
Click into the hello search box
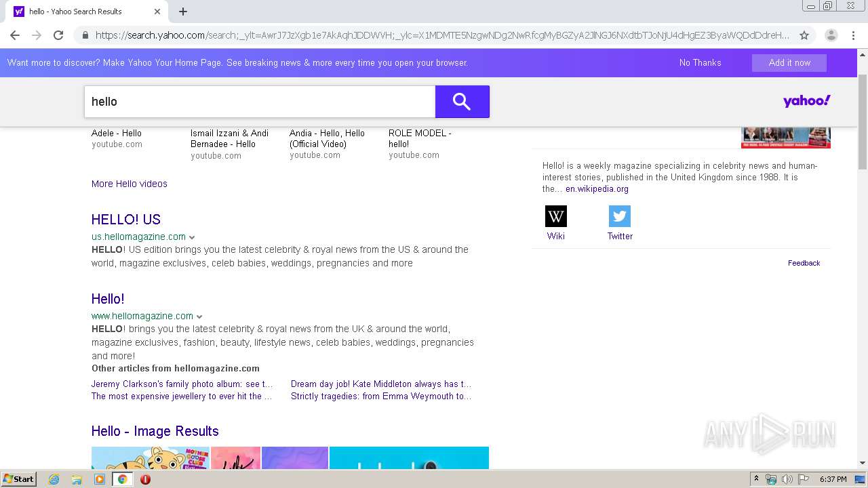260,102
